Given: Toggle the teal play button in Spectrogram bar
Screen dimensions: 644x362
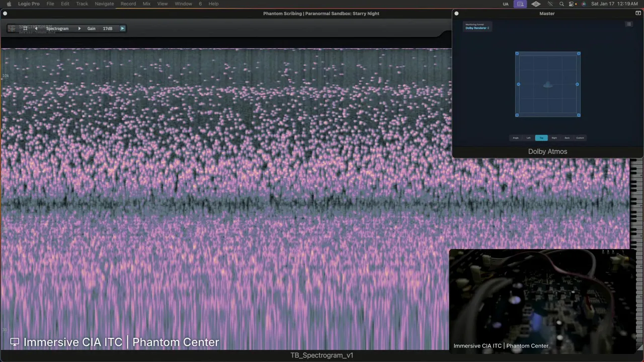Looking at the screenshot, I should click(122, 29).
